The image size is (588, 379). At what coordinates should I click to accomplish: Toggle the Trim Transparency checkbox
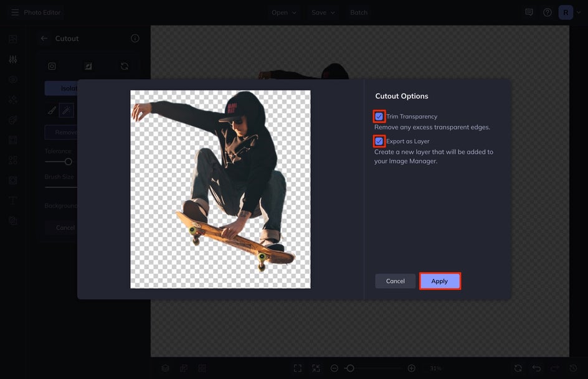coord(379,116)
